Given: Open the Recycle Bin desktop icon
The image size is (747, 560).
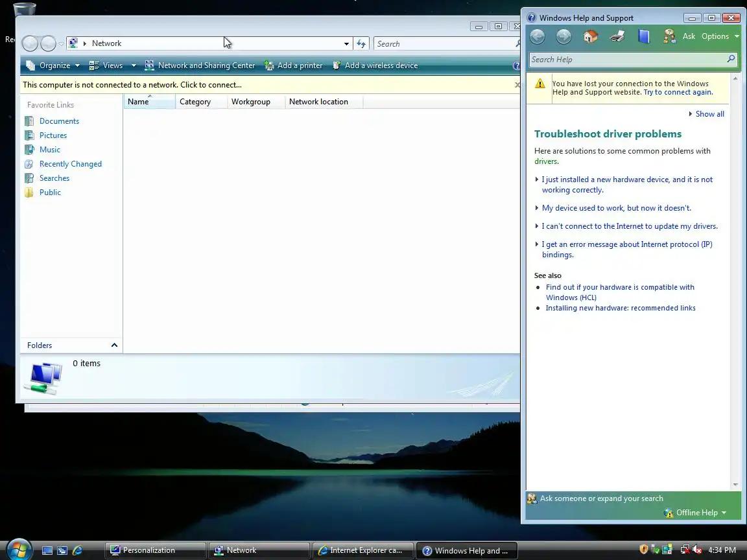Looking at the screenshot, I should tap(24, 8).
